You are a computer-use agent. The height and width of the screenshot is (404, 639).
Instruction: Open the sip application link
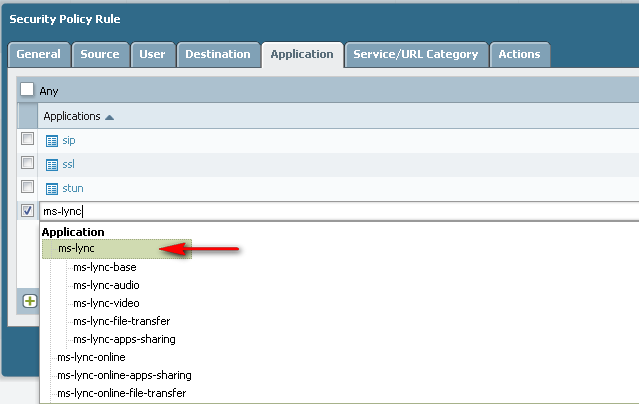click(x=69, y=141)
